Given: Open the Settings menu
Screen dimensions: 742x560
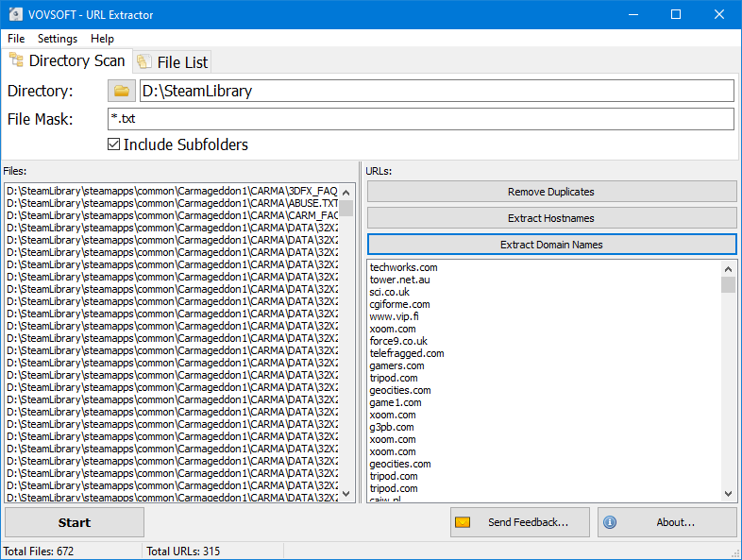Looking at the screenshot, I should pos(58,39).
